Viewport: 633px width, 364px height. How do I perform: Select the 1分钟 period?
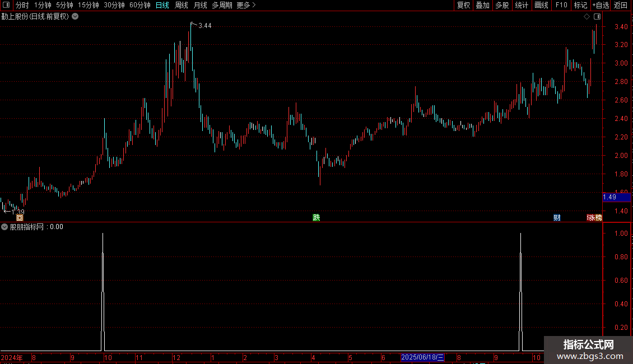(x=43, y=5)
